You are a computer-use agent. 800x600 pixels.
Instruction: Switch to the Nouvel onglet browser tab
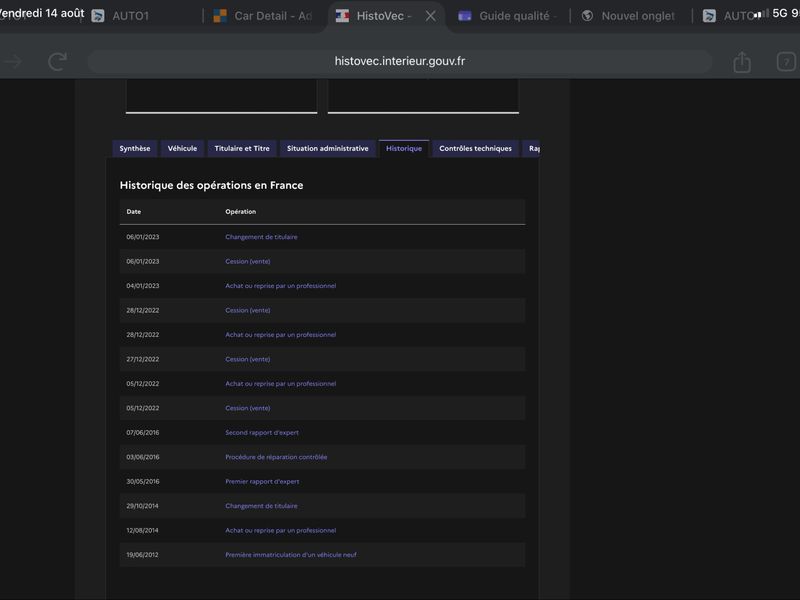631,16
